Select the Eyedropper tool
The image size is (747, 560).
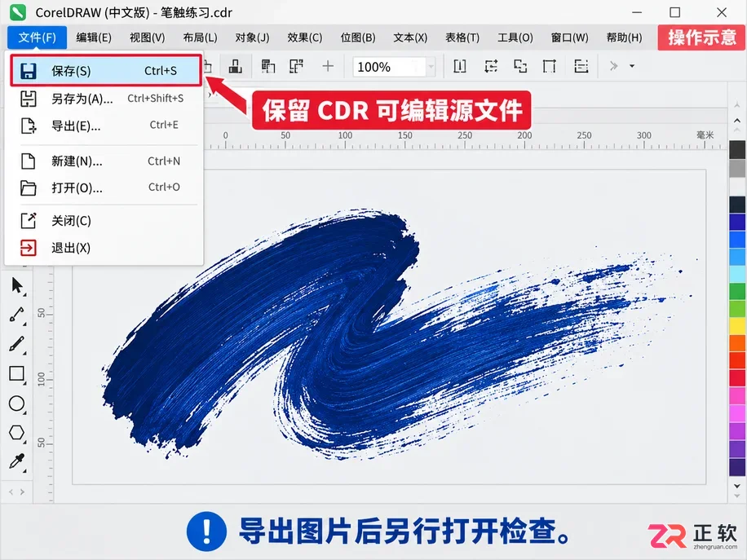pos(16,462)
